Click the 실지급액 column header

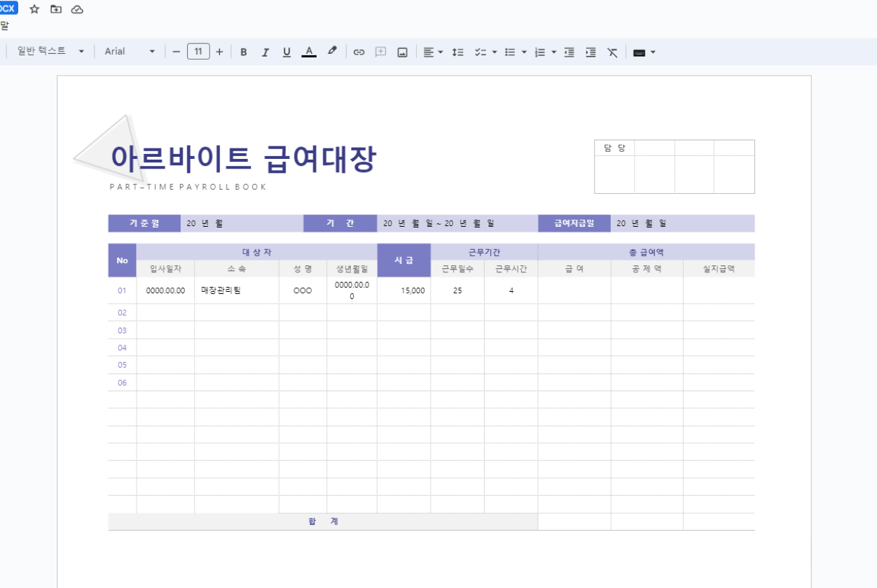[719, 269]
